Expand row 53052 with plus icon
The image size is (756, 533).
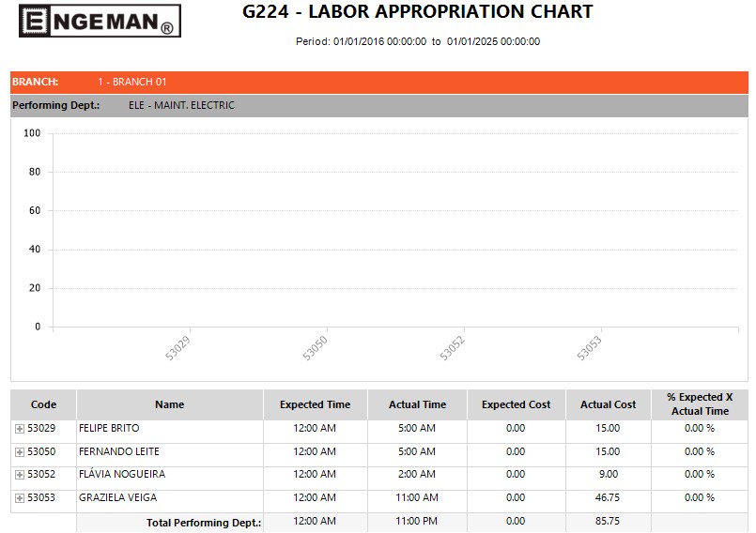click(x=20, y=475)
